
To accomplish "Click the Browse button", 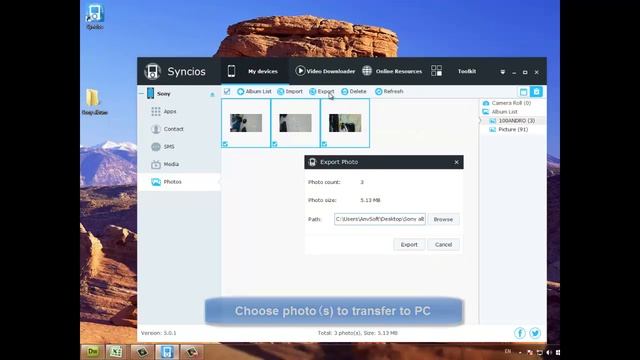I will [443, 220].
